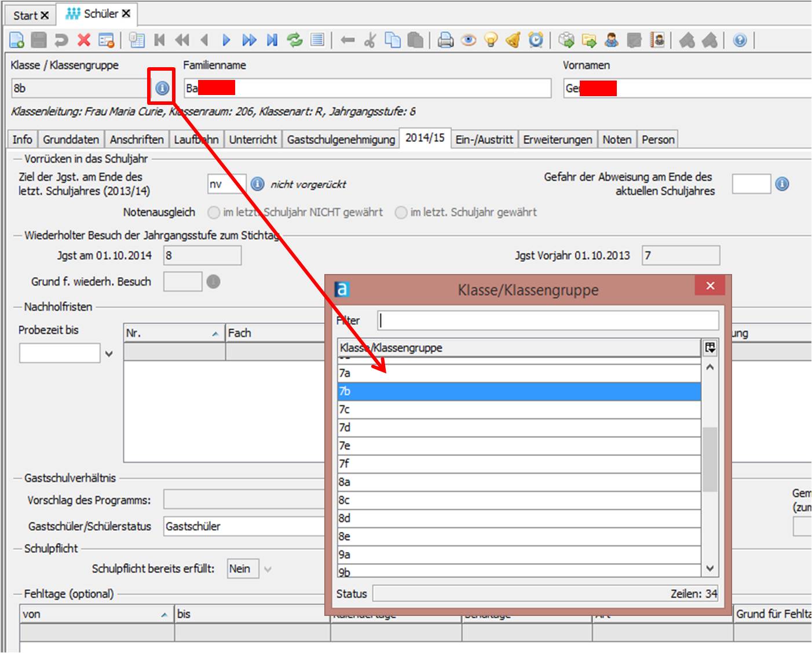Open the Ein-/Austritt tab
The height and width of the screenshot is (653, 812).
pyautogui.click(x=484, y=140)
